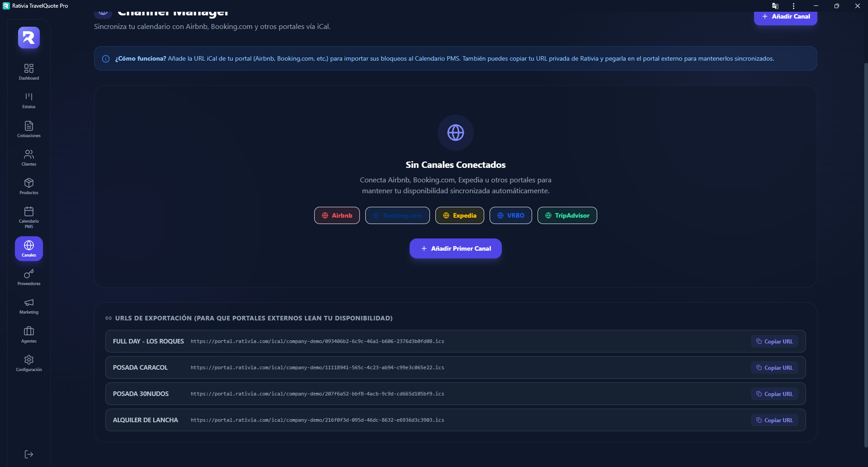This screenshot has height=467, width=868.
Task: Open the Dashboard sidebar icon
Action: [29, 71]
